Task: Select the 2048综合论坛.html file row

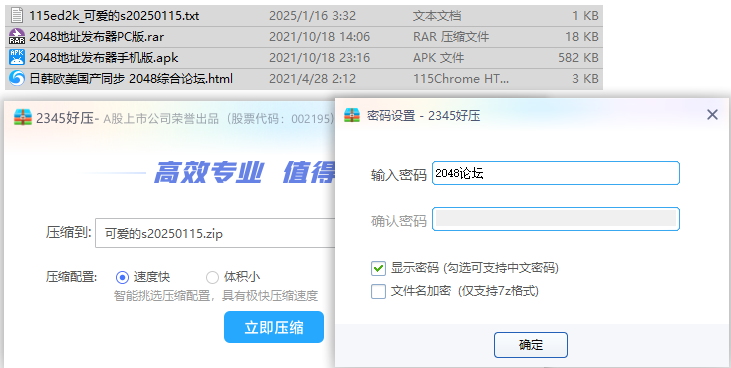Action: coord(304,78)
